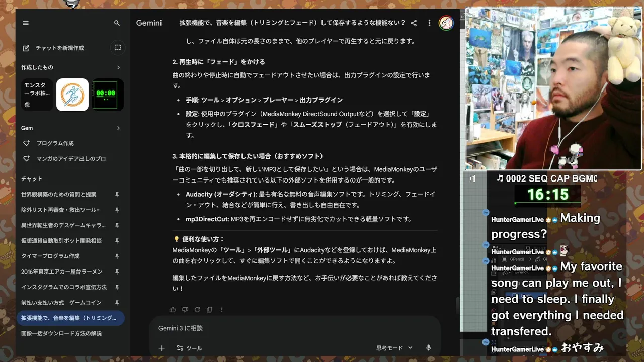Click the 16:15 stream timer display
This screenshot has height=362, width=644.
coord(548,195)
